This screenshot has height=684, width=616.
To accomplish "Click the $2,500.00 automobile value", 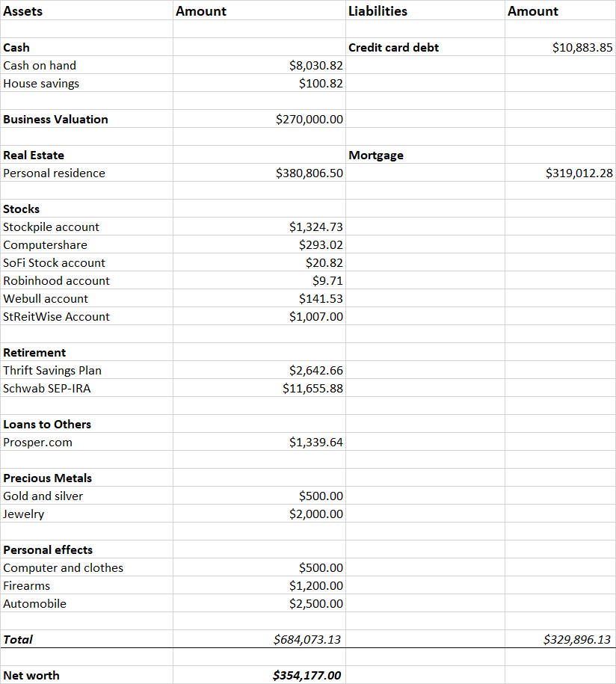I will tap(316, 604).
